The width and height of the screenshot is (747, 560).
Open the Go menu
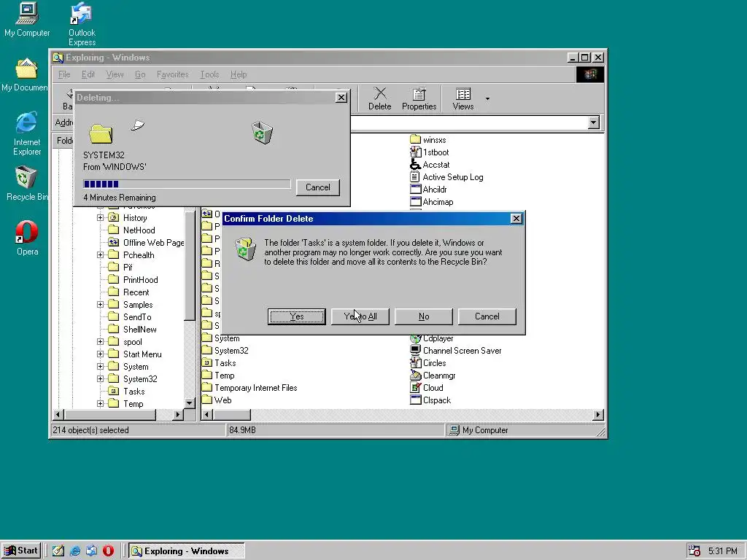click(140, 74)
